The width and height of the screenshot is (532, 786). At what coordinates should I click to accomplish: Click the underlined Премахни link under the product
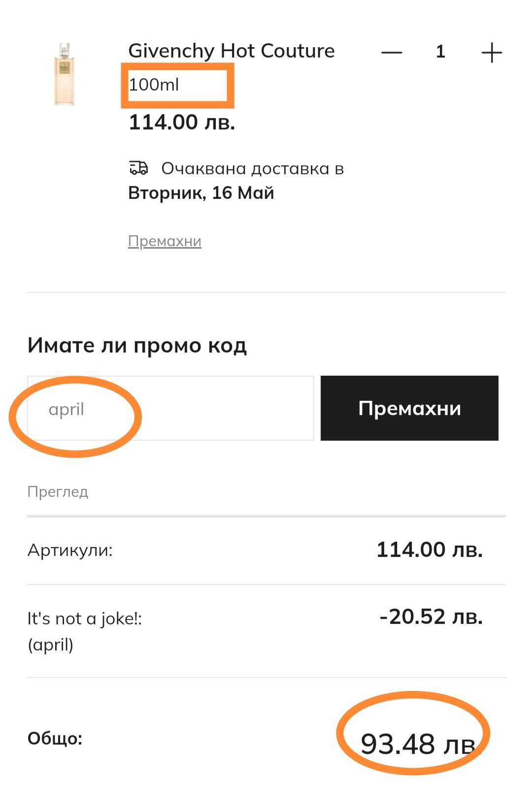(x=165, y=241)
